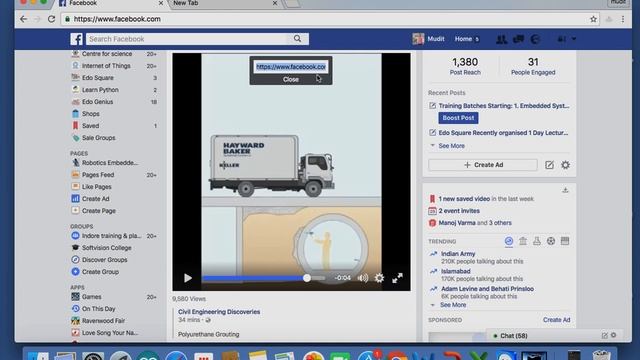This screenshot has width=640, height=360.
Task: Open friend requests icon in header
Action: [501, 39]
